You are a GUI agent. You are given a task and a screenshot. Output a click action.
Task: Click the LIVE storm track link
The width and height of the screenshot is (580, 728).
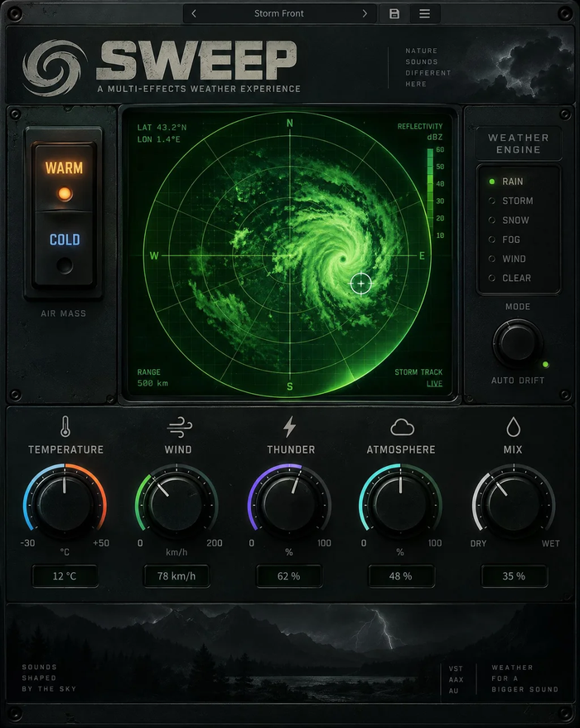pos(434,384)
